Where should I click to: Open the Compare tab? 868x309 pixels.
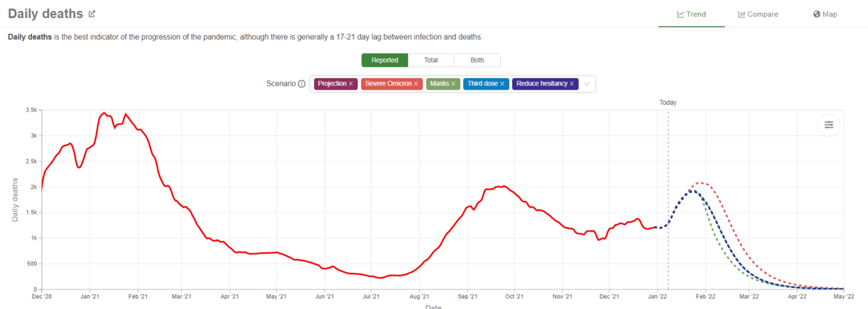(758, 14)
